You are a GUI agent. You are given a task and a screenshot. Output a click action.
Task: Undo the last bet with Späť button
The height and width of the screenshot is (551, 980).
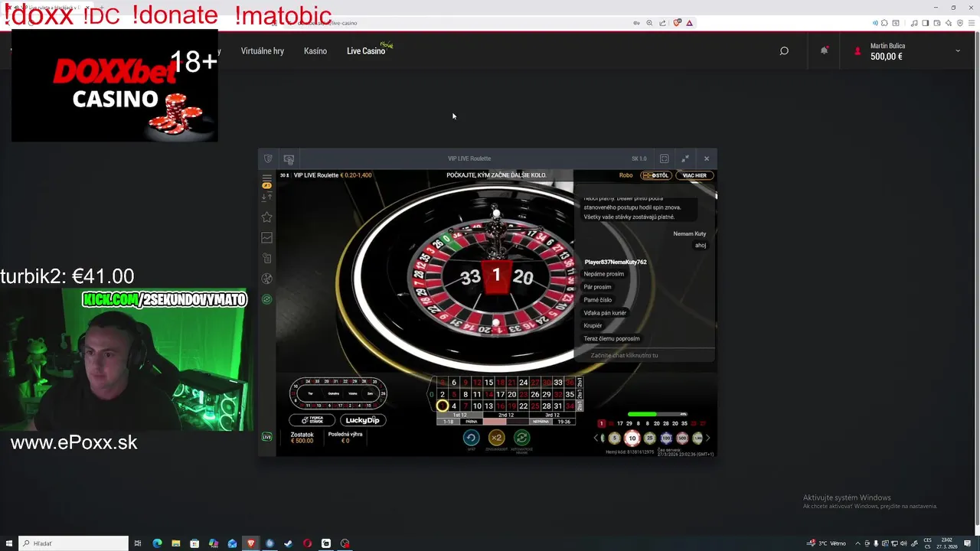click(x=472, y=438)
